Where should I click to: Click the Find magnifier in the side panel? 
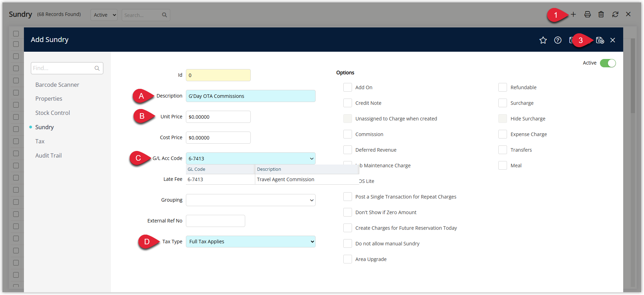tap(97, 68)
